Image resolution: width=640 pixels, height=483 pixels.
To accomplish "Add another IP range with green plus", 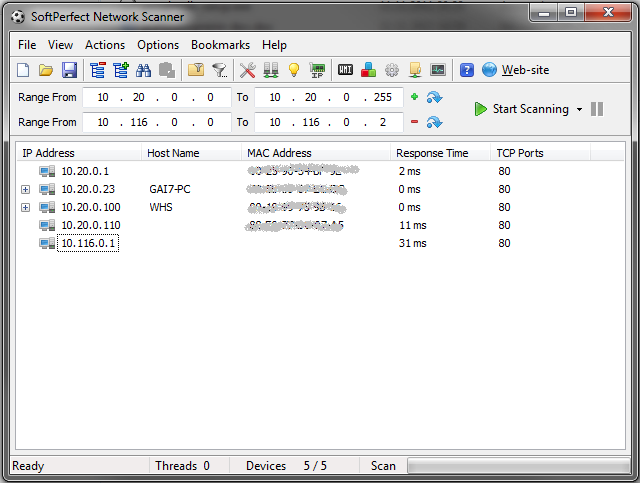I will coord(414,97).
